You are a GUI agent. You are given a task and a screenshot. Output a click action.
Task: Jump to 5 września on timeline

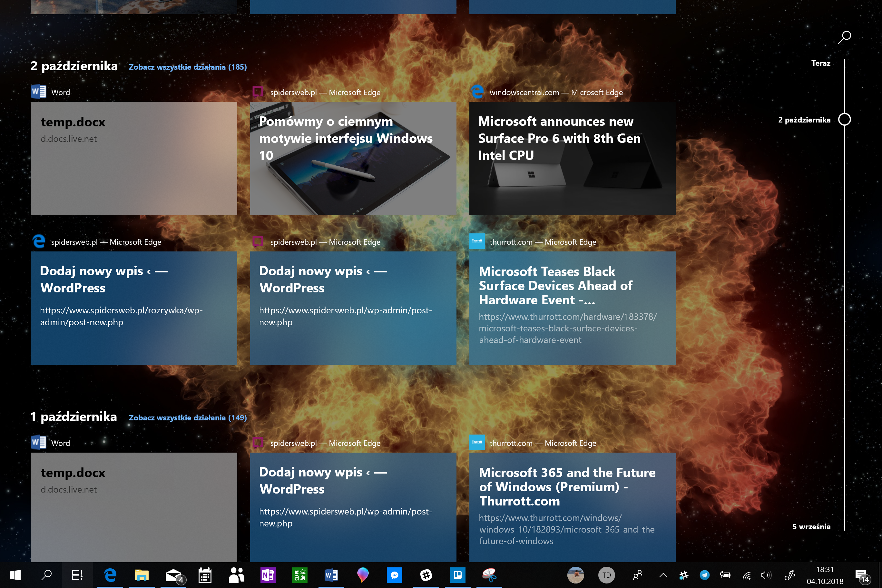coord(811,527)
